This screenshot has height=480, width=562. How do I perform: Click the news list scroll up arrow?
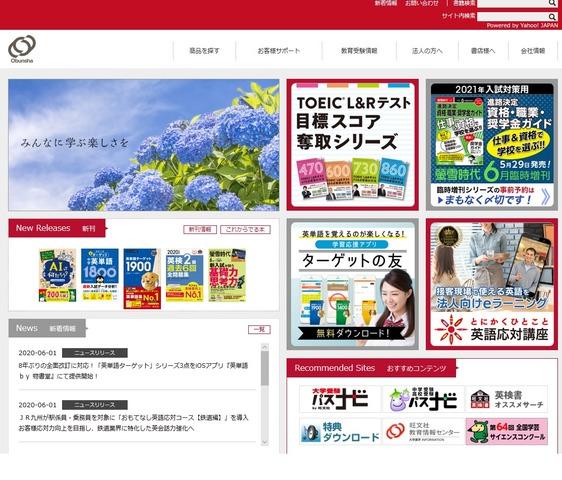(x=265, y=347)
